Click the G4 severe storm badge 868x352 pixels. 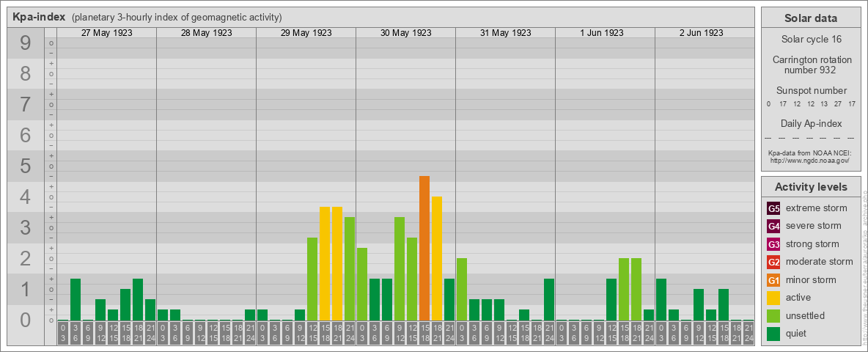(x=773, y=227)
